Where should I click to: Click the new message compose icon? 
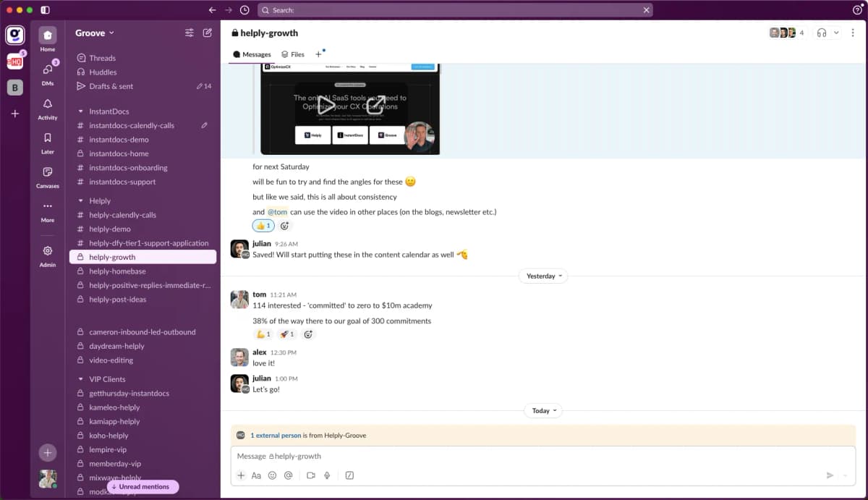pos(208,33)
